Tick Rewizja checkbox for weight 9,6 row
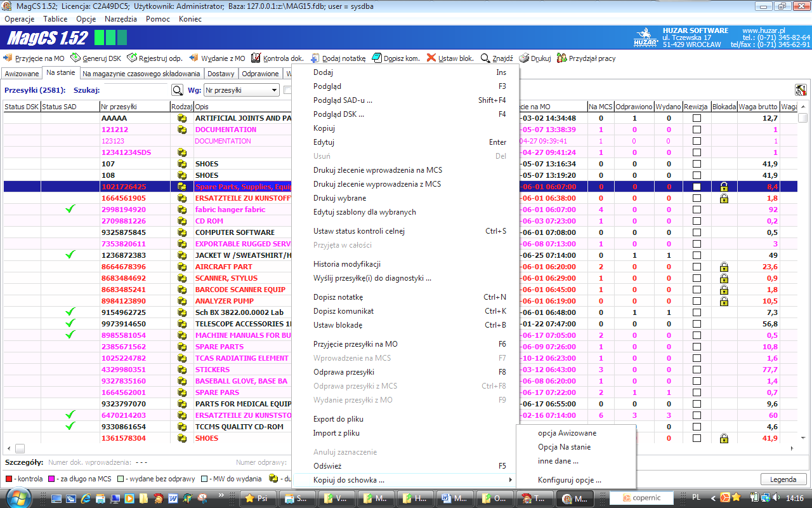 click(697, 404)
